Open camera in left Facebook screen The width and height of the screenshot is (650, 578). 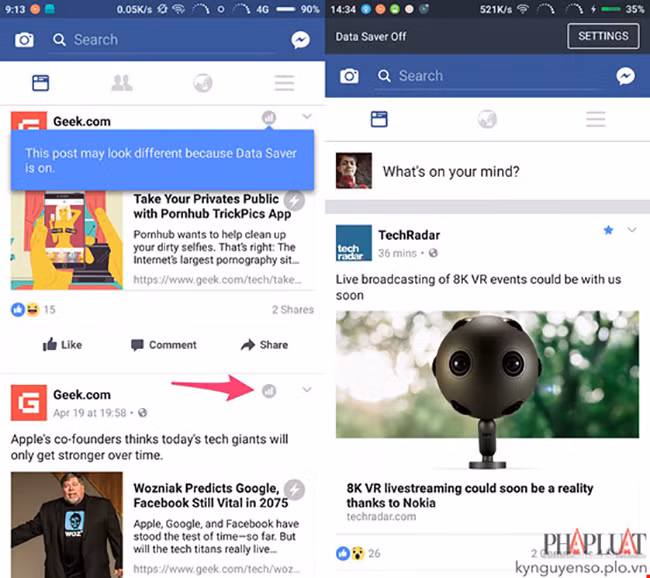tap(24, 40)
